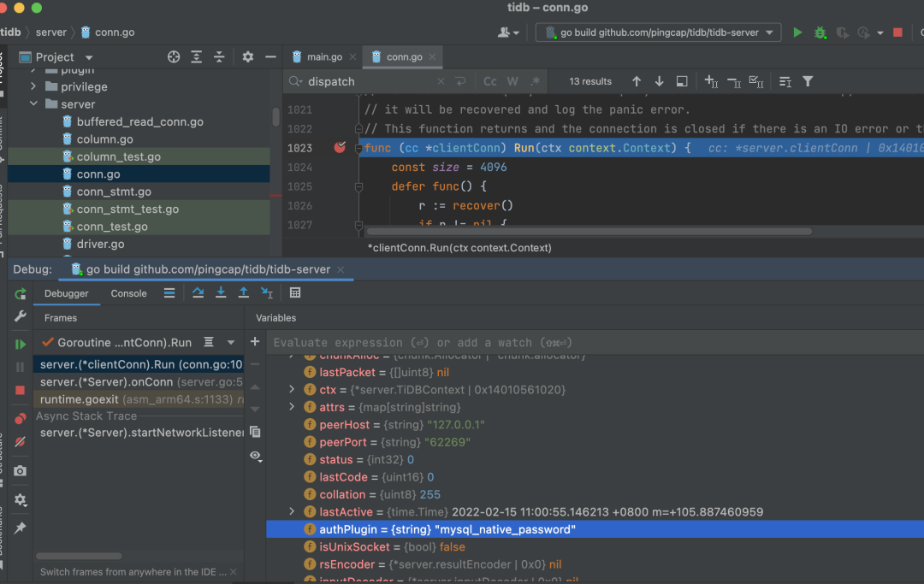The width and height of the screenshot is (924, 584).
Task: Open View Breakpoints in debug sidebar
Action: [x=20, y=419]
